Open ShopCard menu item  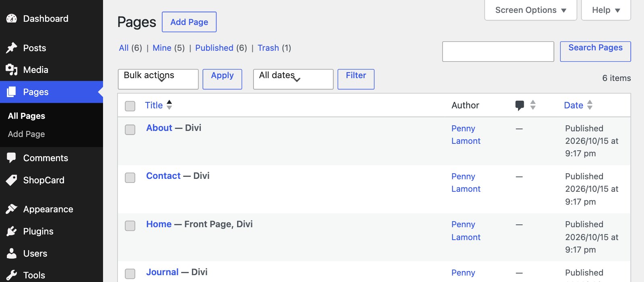52,180
